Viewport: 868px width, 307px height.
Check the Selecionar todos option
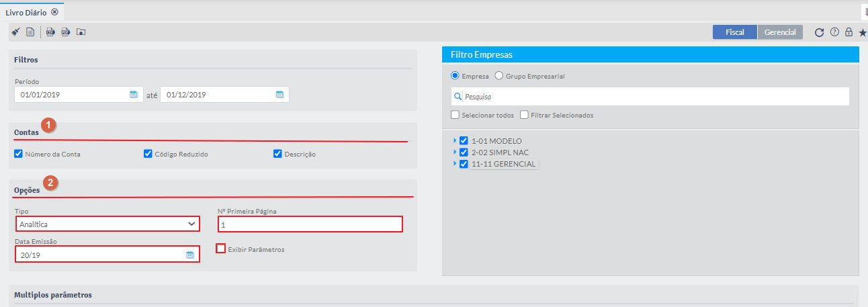click(456, 115)
